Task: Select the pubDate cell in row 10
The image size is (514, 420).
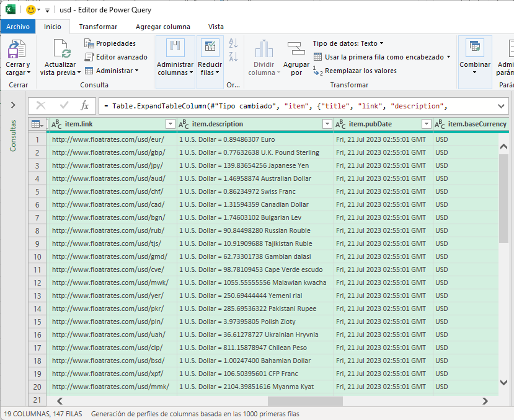Action: coord(384,256)
